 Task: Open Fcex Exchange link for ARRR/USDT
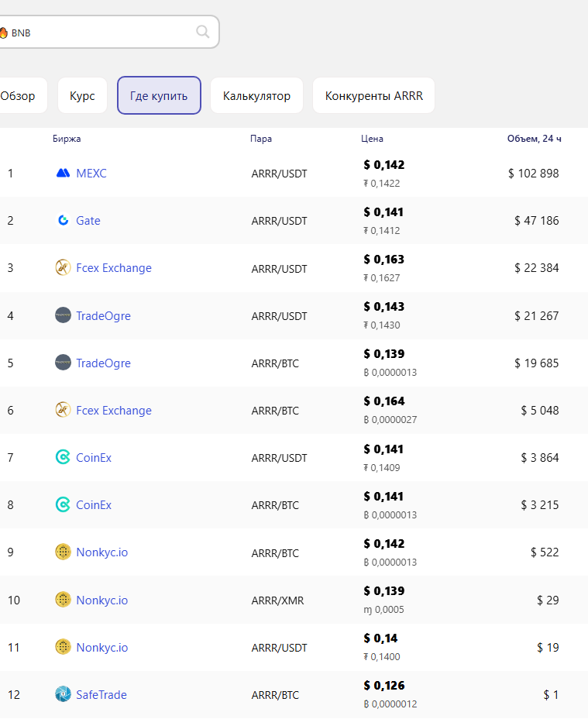114,267
